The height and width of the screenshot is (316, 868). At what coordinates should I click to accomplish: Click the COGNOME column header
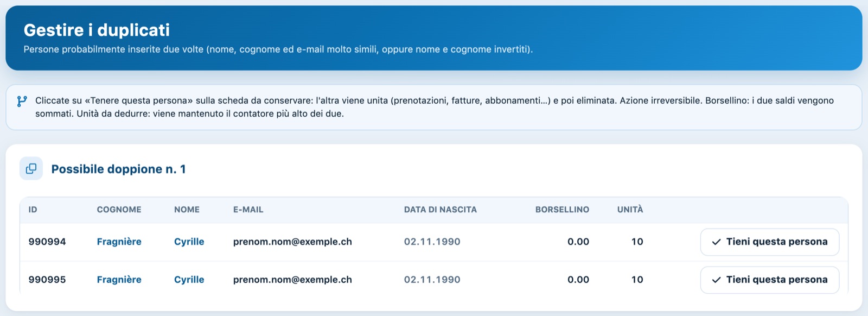pyautogui.click(x=119, y=210)
